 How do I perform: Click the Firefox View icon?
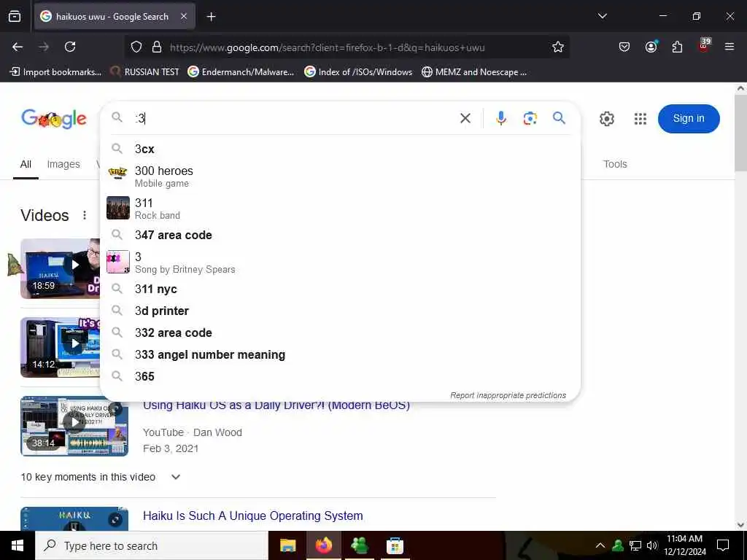coord(15,17)
